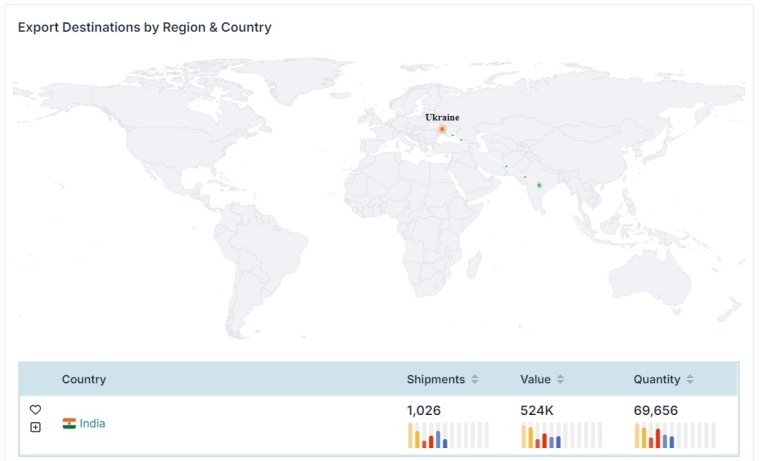Open the India country link
The image size is (760, 461).
93,424
